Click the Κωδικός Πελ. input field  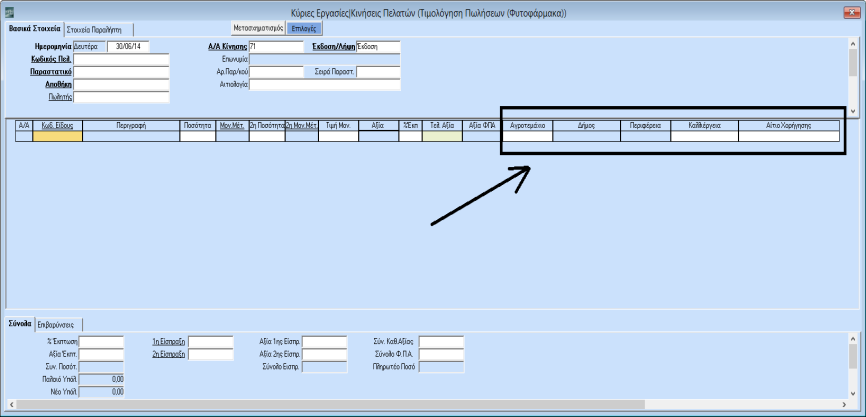[121, 59]
